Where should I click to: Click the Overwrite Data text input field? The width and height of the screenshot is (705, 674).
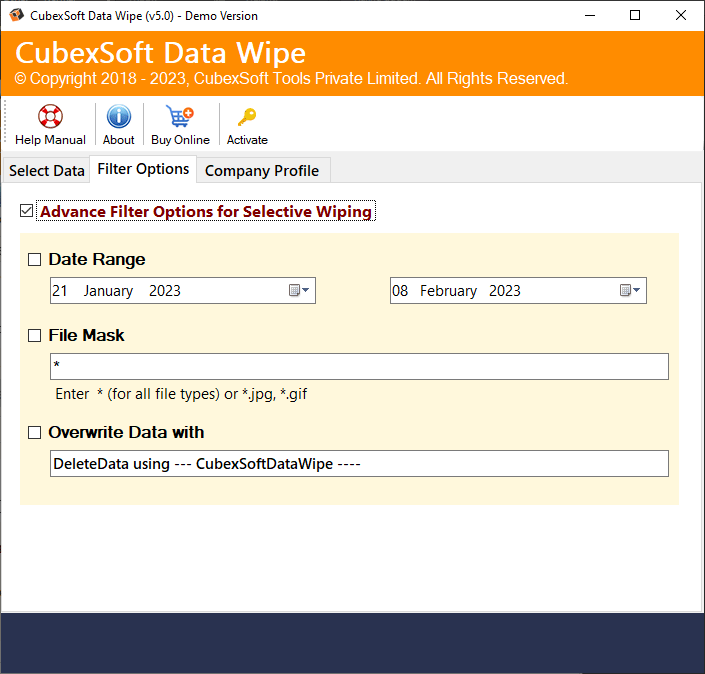click(359, 464)
